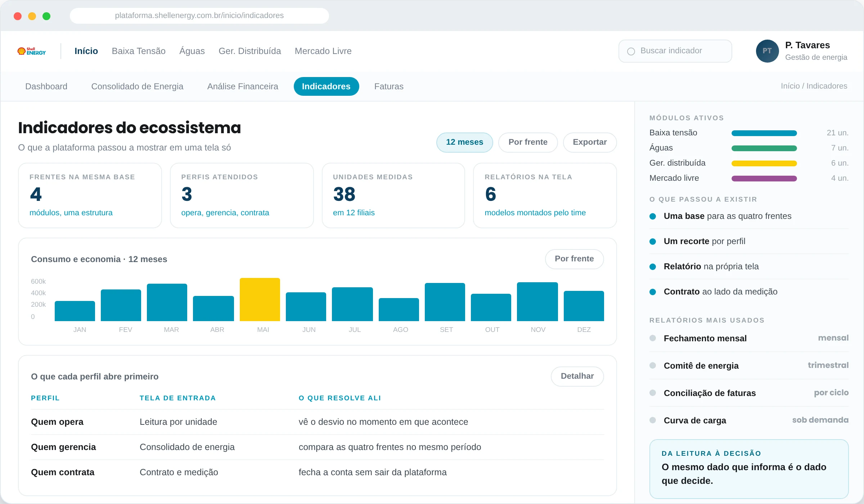This screenshot has width=864, height=504.
Task: Open the Análise Financeira tab
Action: pyautogui.click(x=243, y=86)
